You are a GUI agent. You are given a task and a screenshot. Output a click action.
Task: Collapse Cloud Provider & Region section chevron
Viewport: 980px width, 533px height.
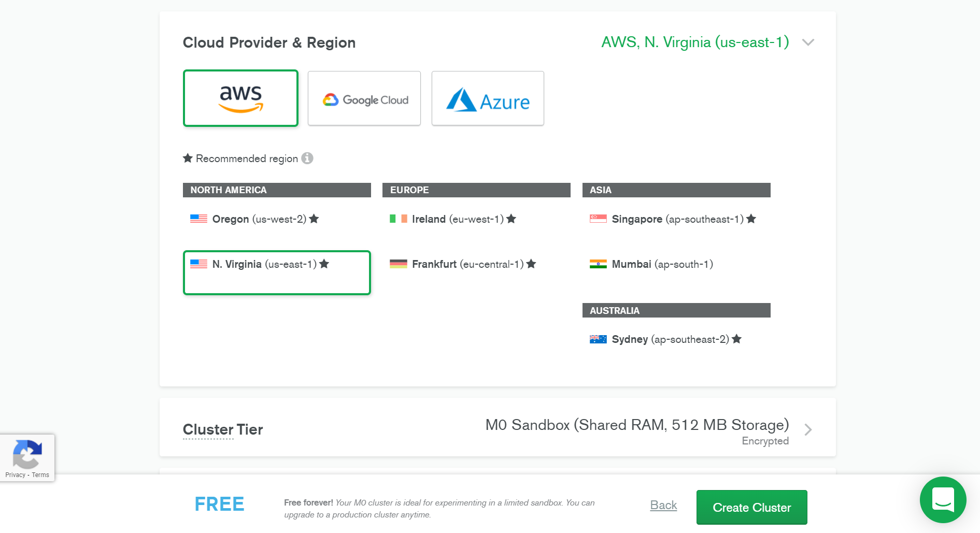pos(808,42)
